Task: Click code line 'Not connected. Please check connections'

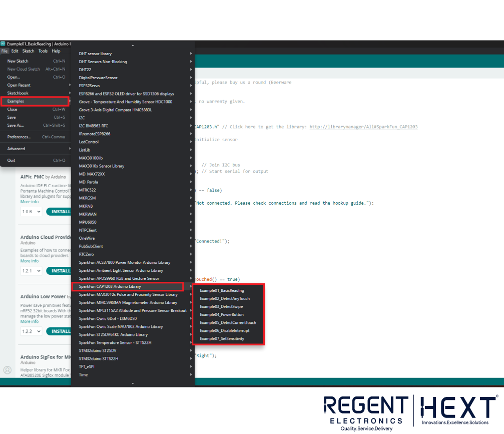Action: click(x=284, y=203)
